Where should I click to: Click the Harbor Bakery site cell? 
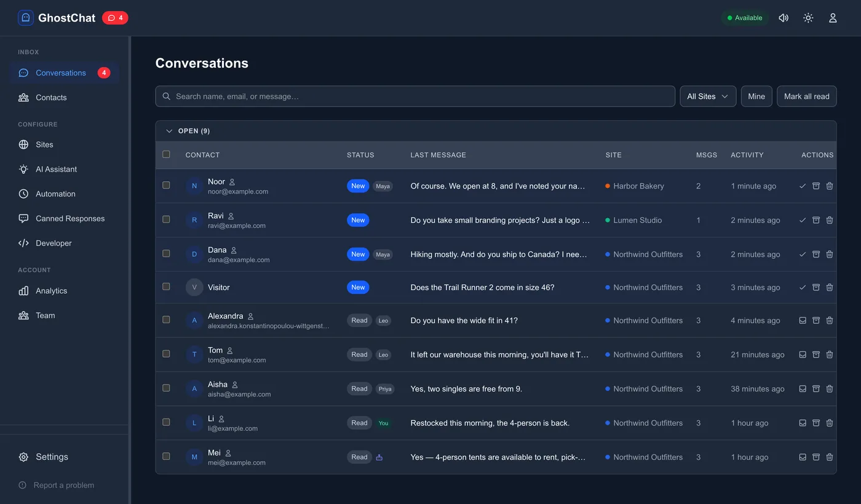coord(635,186)
